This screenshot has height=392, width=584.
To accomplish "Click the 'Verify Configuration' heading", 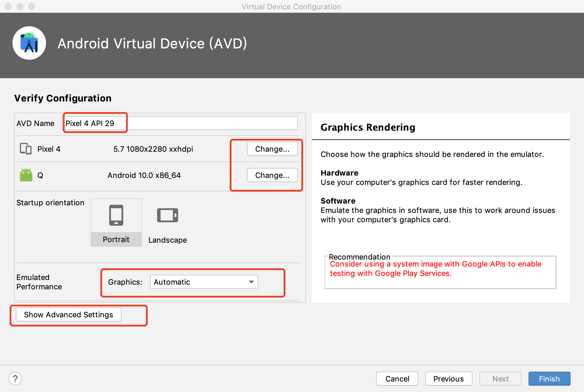I will 63,98.
